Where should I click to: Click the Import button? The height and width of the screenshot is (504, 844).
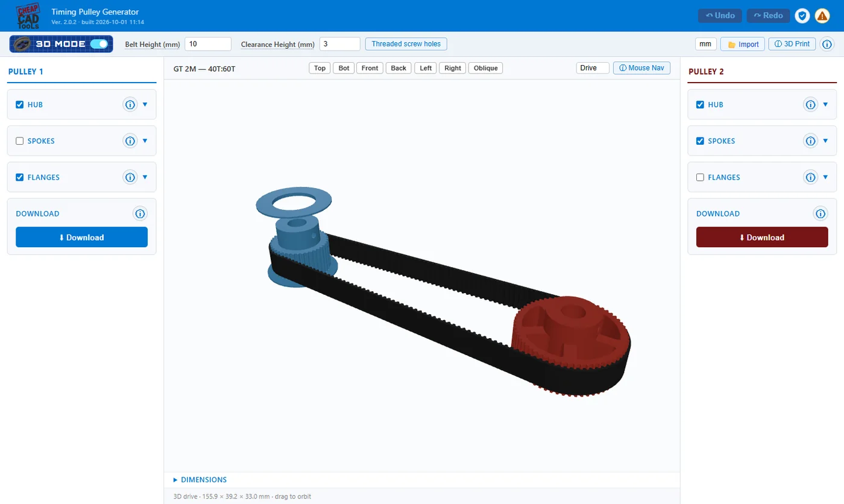click(x=743, y=44)
